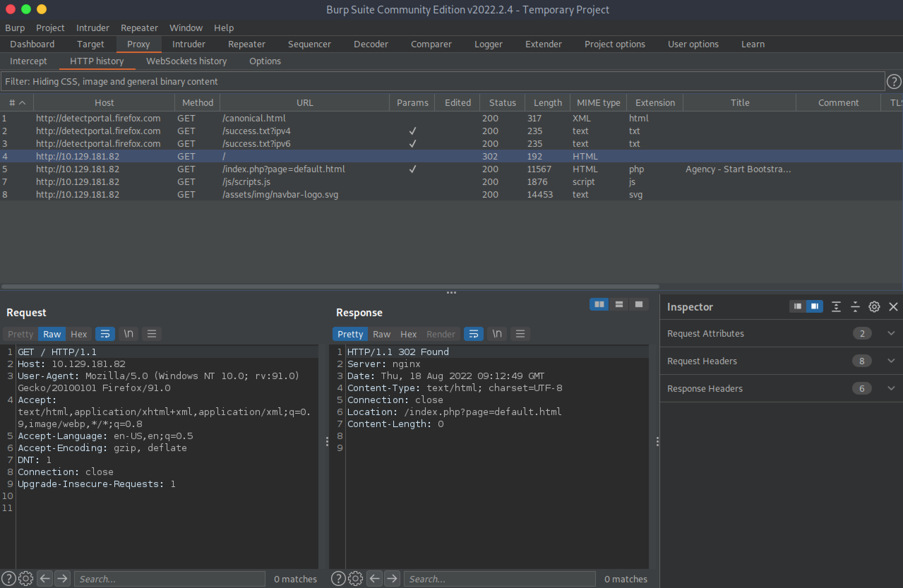The height and width of the screenshot is (588, 903).
Task: Open Request search settings gear
Action: click(x=26, y=578)
